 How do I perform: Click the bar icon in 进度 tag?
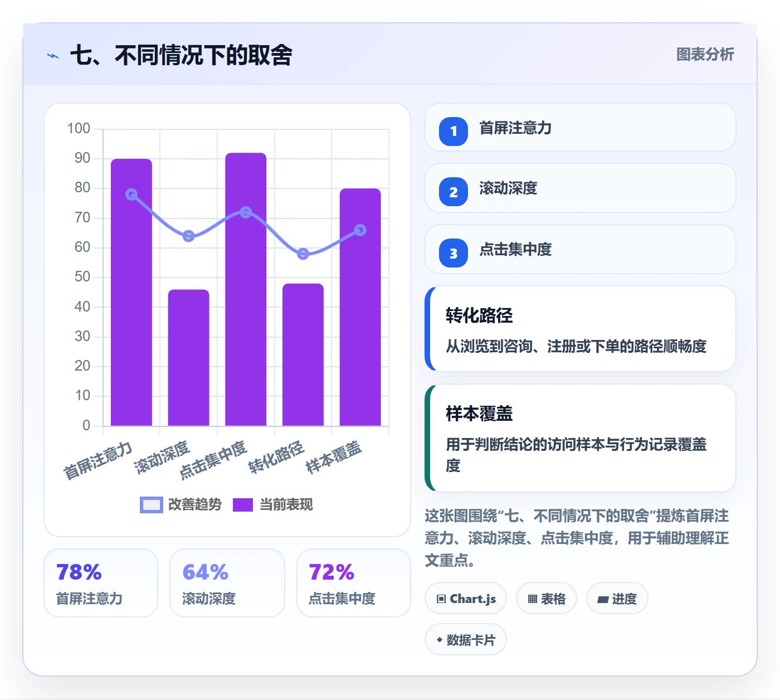pos(603,599)
